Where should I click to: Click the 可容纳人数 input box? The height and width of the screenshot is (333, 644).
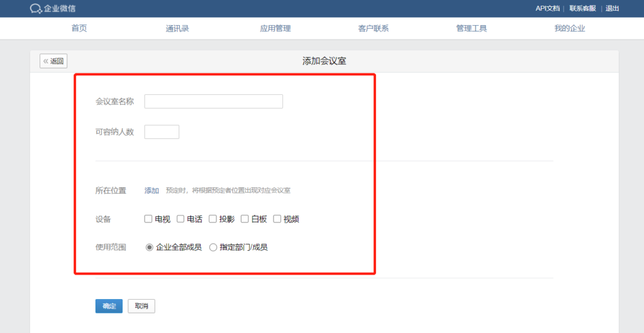point(162,132)
